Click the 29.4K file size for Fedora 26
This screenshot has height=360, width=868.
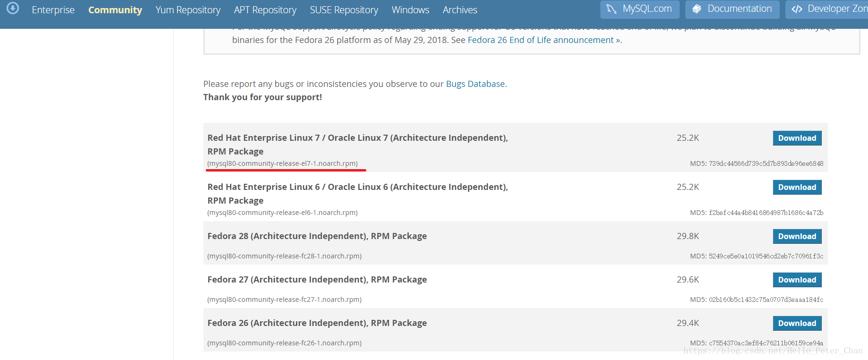tap(688, 323)
